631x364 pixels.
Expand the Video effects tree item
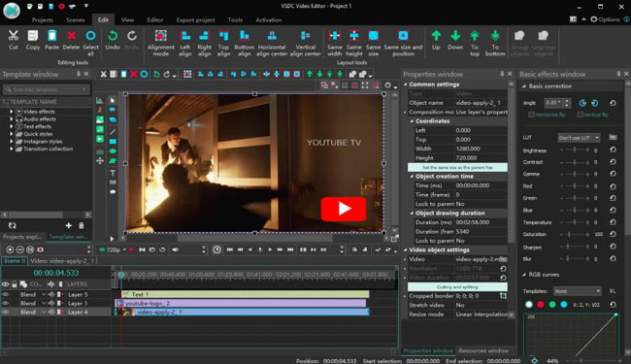(x=12, y=112)
